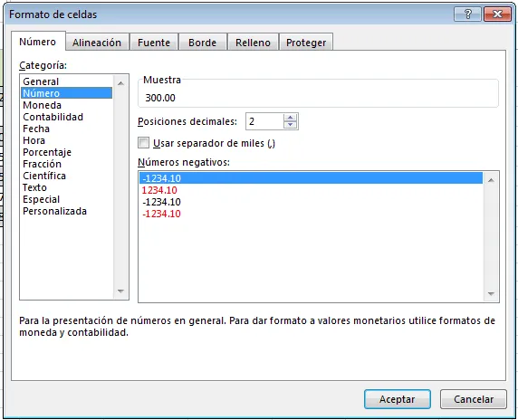The width and height of the screenshot is (518, 420).
Task: Pick the Contabilidad category
Action: click(x=66, y=117)
